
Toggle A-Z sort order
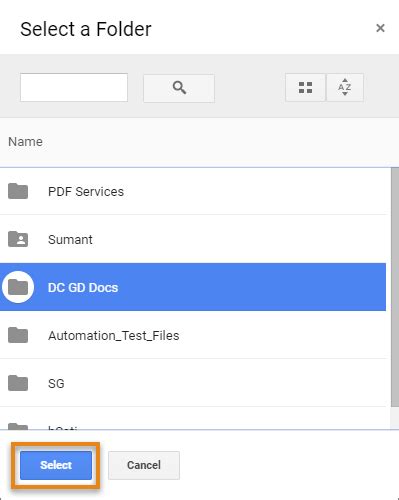pos(345,88)
